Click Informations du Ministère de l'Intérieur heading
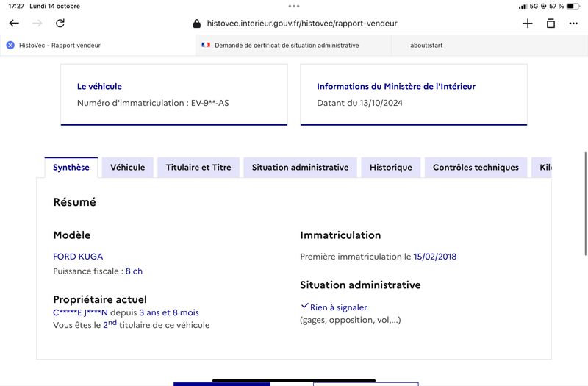This screenshot has height=386, width=588. tap(396, 86)
